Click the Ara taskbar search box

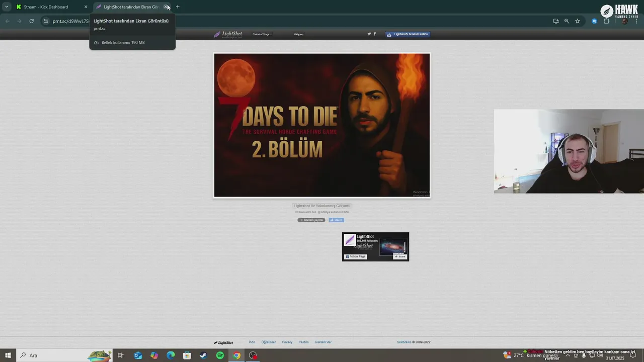click(x=64, y=355)
